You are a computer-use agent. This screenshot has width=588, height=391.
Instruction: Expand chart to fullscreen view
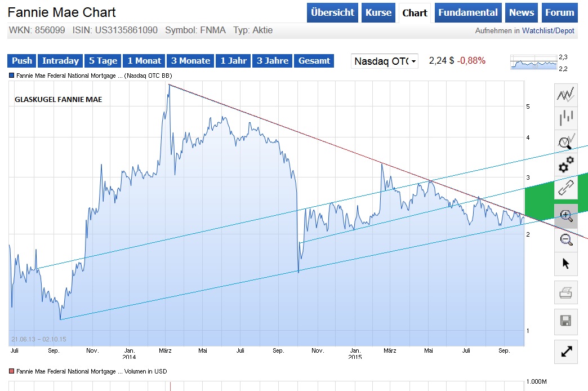click(x=565, y=352)
